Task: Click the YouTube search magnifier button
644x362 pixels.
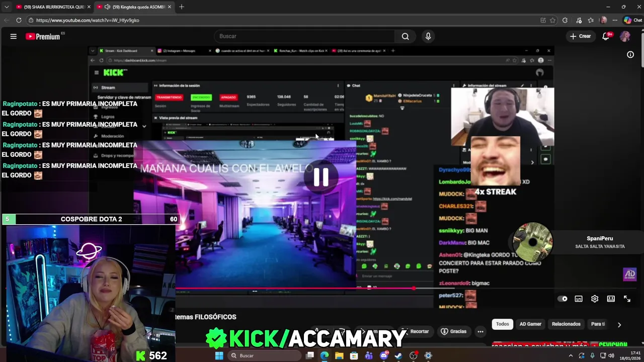Action: [x=405, y=36]
